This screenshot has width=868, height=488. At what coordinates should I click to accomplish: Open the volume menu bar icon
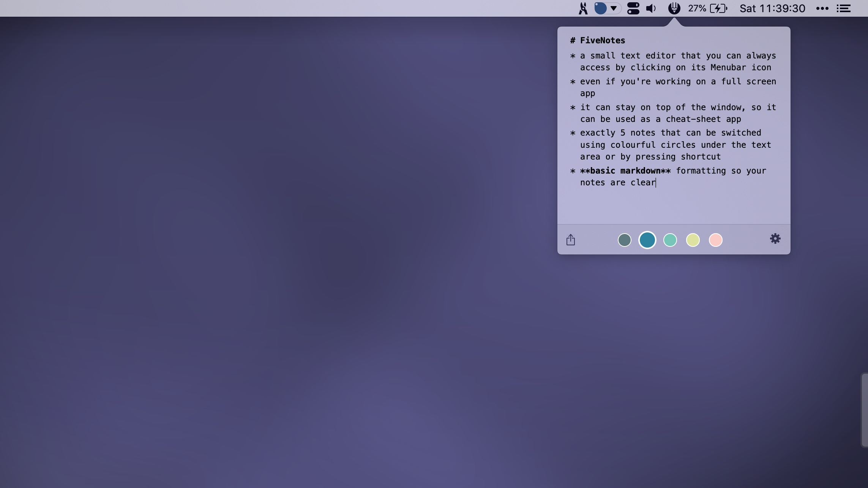click(651, 8)
